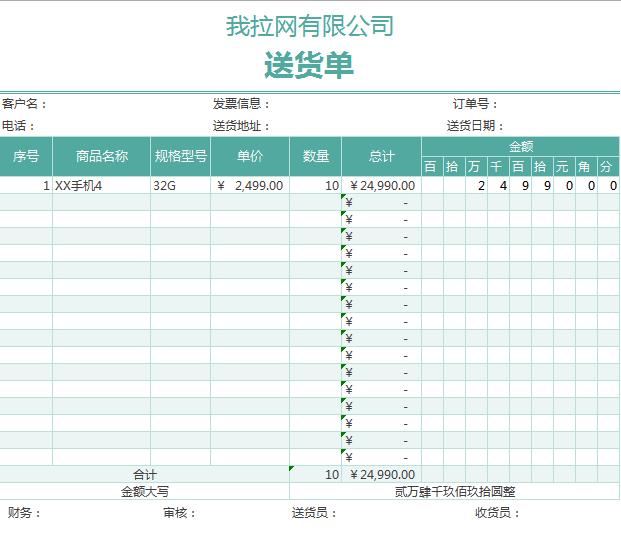Select the 发票信息 field
This screenshot has height=545, width=621.
pos(241,104)
